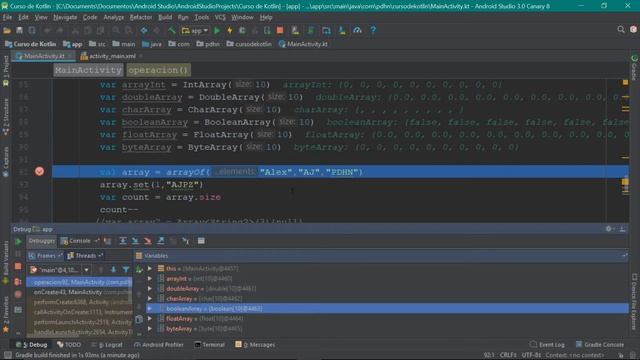
Task: Click the 'Gradle build finished' status message
Action: click(78, 356)
